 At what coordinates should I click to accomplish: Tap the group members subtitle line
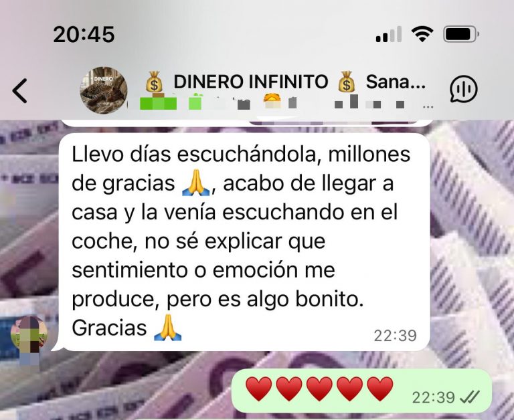pyautogui.click(x=286, y=102)
